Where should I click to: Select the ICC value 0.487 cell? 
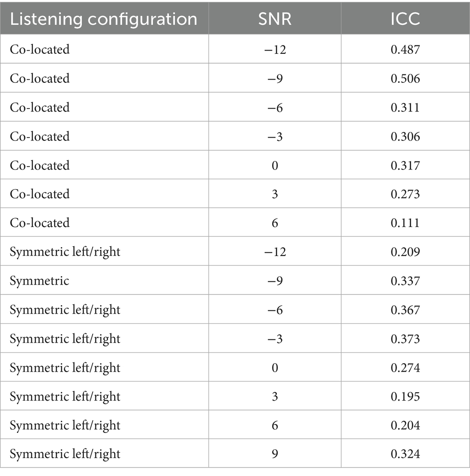(405, 49)
